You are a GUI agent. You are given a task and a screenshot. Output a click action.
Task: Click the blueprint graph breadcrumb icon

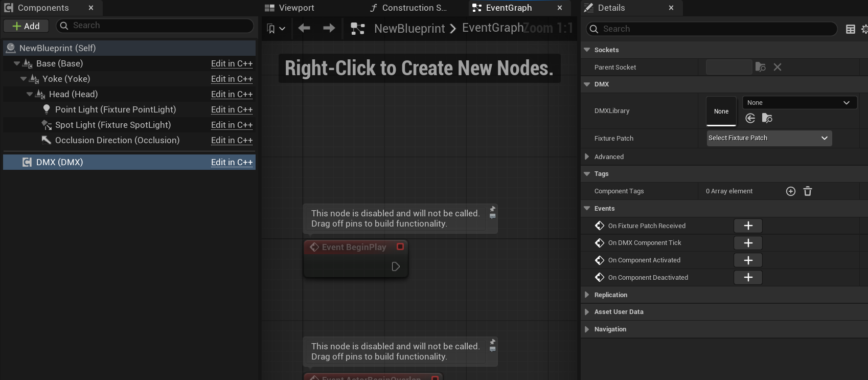tap(358, 29)
